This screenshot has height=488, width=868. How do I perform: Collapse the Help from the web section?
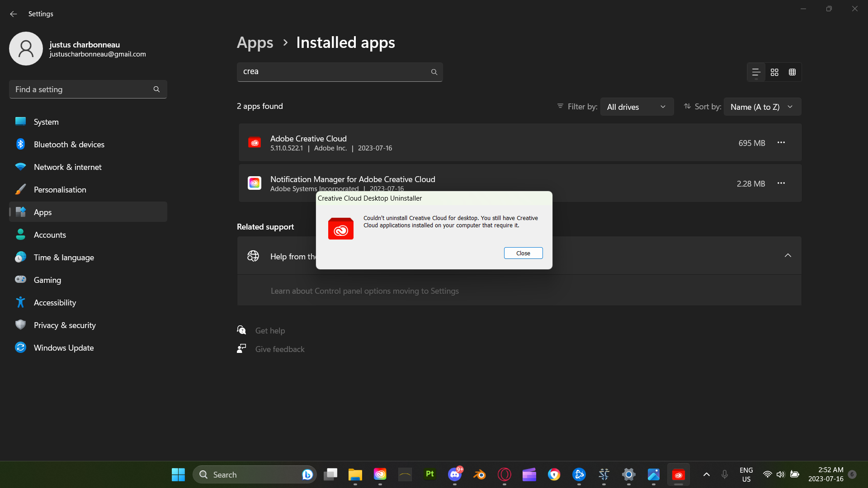(x=788, y=255)
